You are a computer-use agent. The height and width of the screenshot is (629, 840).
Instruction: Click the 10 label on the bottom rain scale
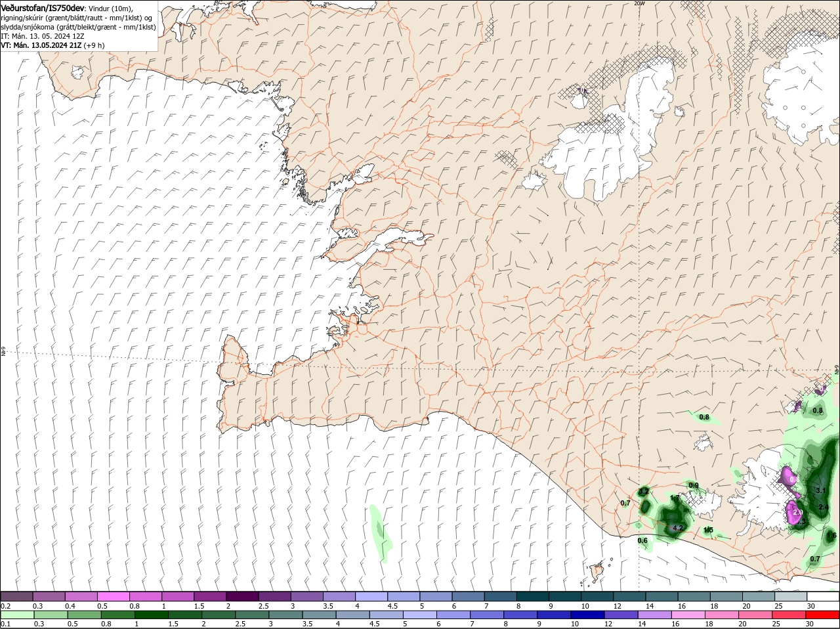[x=574, y=624]
